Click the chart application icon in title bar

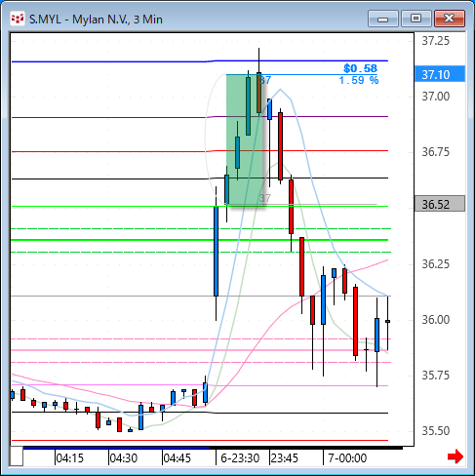(x=18, y=19)
